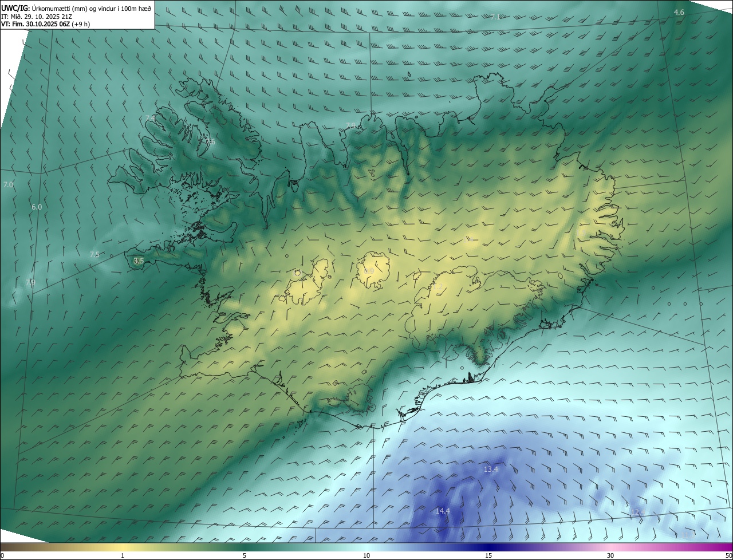Click the 7.5 value label on the map
Image resolution: width=733 pixels, height=560 pixels.
coord(94,254)
